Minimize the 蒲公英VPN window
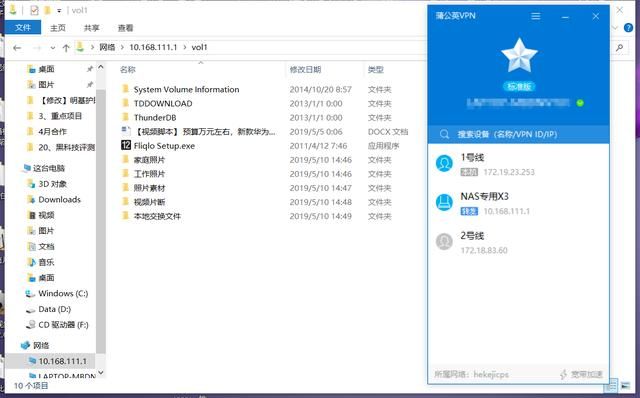 pos(565,16)
